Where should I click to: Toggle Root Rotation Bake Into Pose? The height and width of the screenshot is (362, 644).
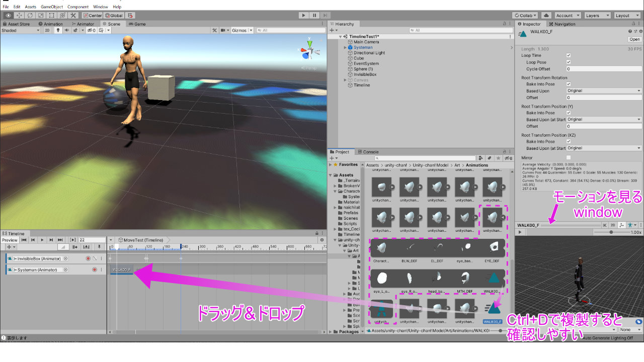569,84
